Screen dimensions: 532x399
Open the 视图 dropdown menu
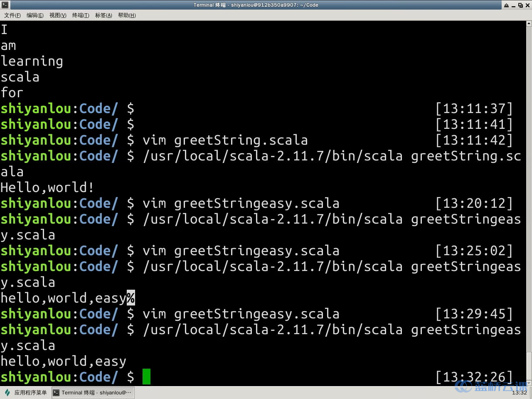tap(57, 15)
